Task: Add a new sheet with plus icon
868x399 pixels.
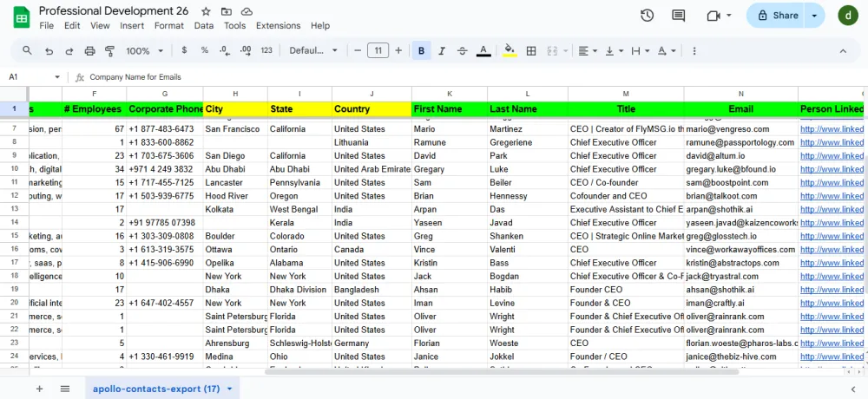Action: click(x=39, y=389)
